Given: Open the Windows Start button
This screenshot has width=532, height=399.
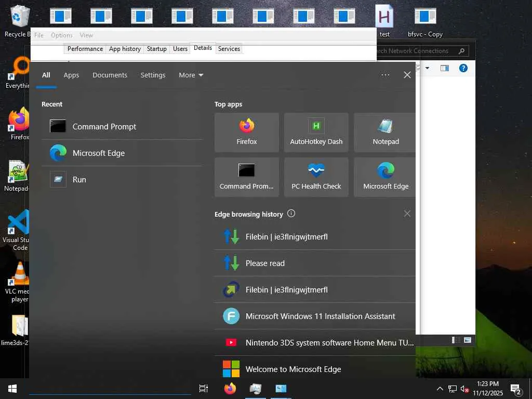Looking at the screenshot, I should coord(12,389).
